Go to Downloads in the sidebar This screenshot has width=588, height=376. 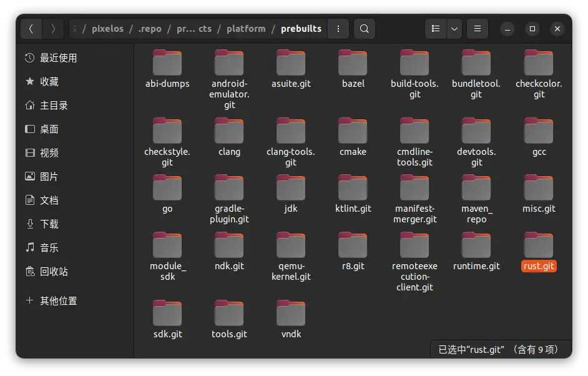[x=49, y=224]
